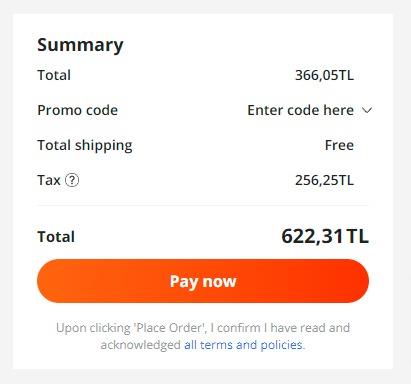Image resolution: width=411 pixels, height=384 pixels.
Task: Select the 366,05TL subtotal amount
Action: 324,75
